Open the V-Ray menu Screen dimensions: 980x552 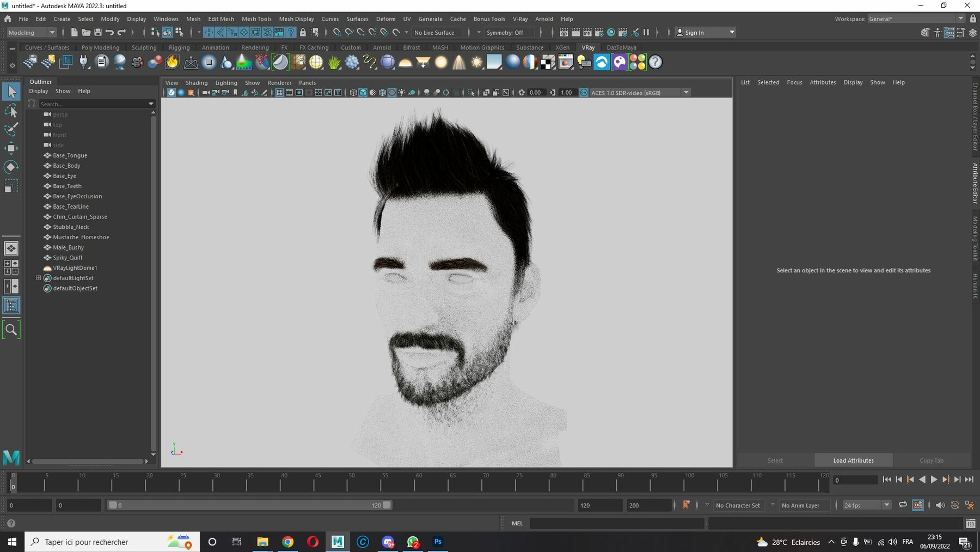(520, 19)
